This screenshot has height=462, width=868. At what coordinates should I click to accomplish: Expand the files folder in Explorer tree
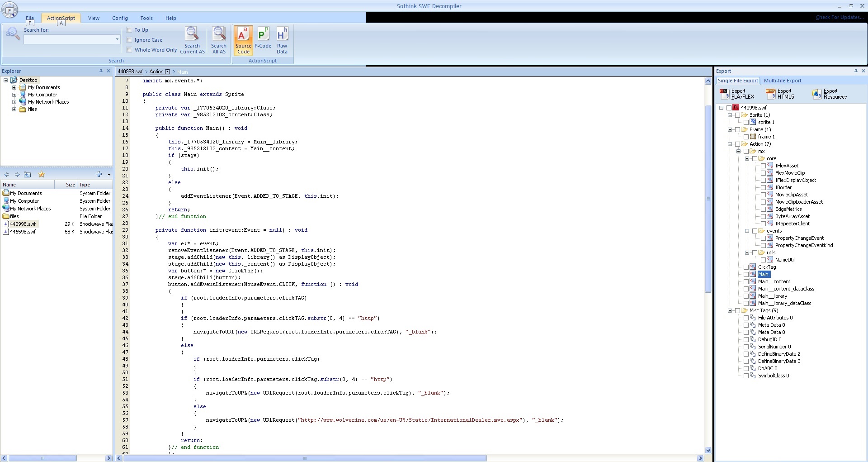[14, 109]
